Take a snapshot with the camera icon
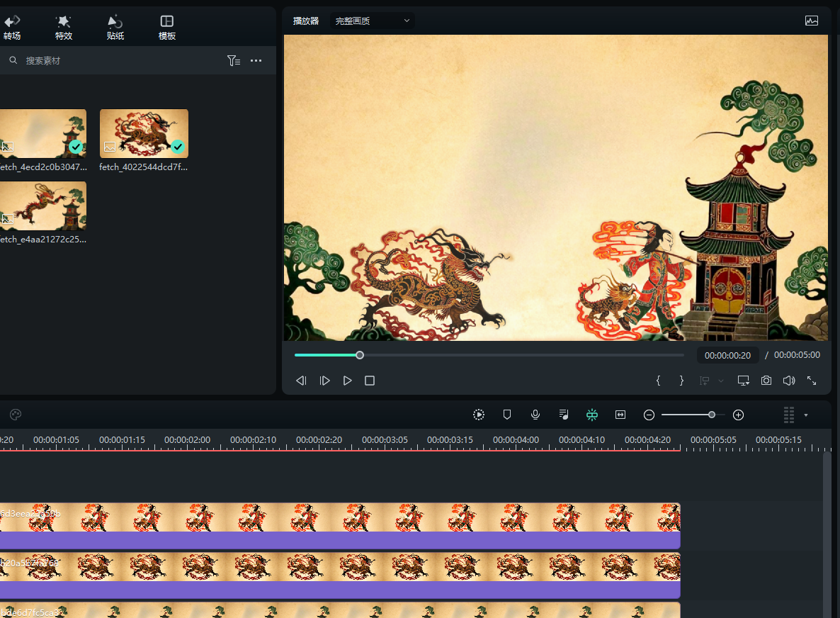The width and height of the screenshot is (840, 618). 766,381
